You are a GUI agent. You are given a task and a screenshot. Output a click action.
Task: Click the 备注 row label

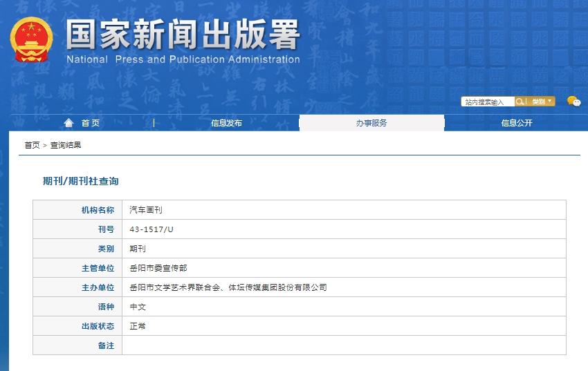coord(106,345)
